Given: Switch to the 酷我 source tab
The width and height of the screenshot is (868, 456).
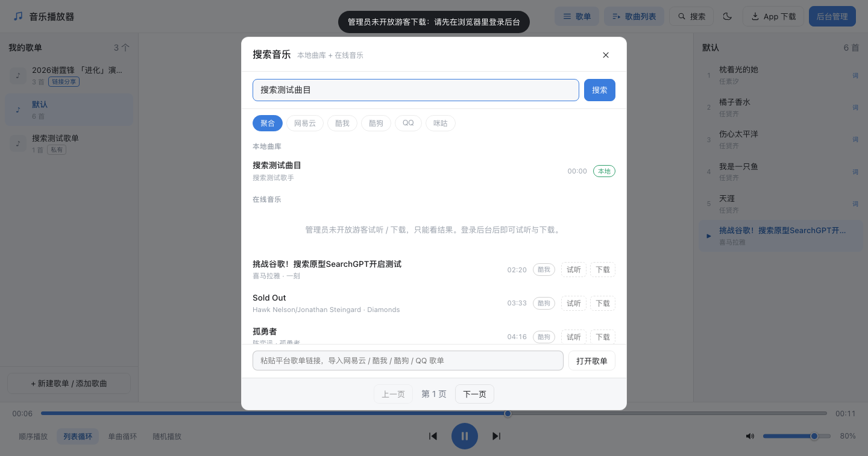Looking at the screenshot, I should pos(342,123).
